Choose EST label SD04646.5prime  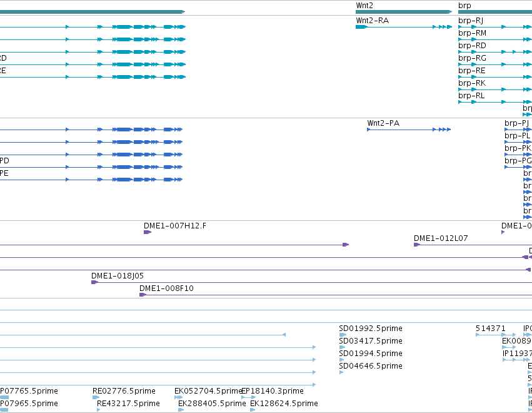coord(371,366)
